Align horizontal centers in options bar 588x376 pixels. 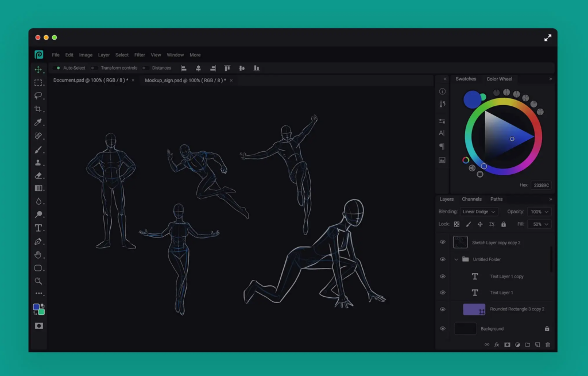[x=198, y=68]
